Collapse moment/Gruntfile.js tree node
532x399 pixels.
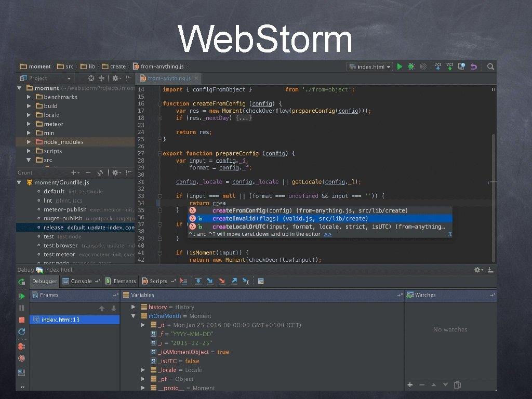point(19,182)
